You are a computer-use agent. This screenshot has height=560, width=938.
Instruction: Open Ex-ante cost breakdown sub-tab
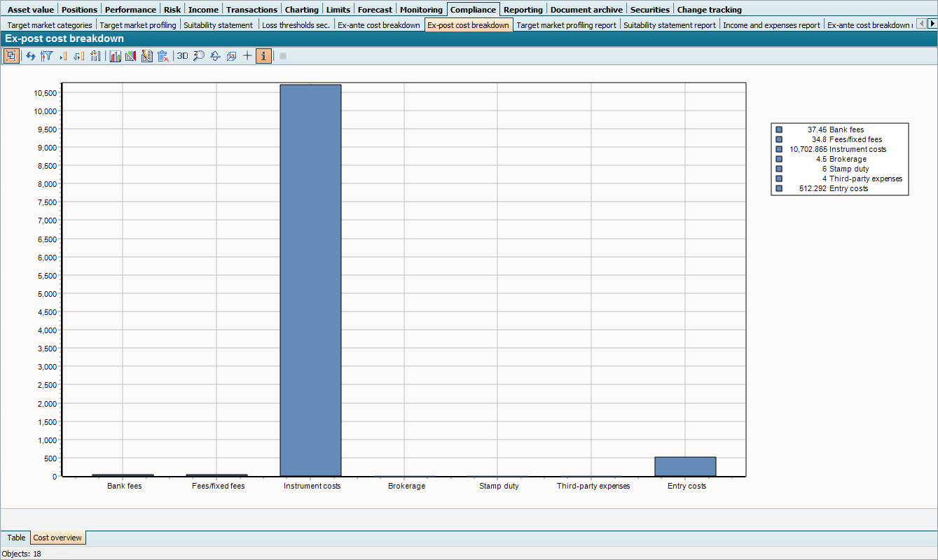[x=379, y=25]
